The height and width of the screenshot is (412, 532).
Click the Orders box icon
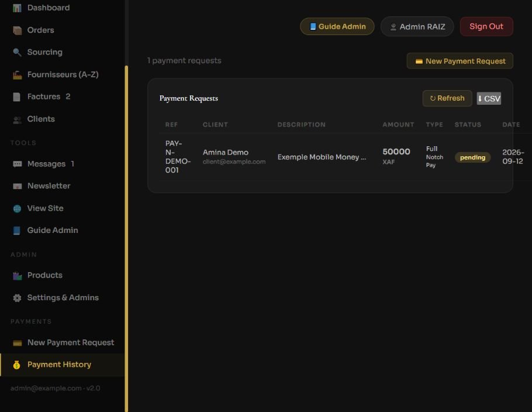17,30
